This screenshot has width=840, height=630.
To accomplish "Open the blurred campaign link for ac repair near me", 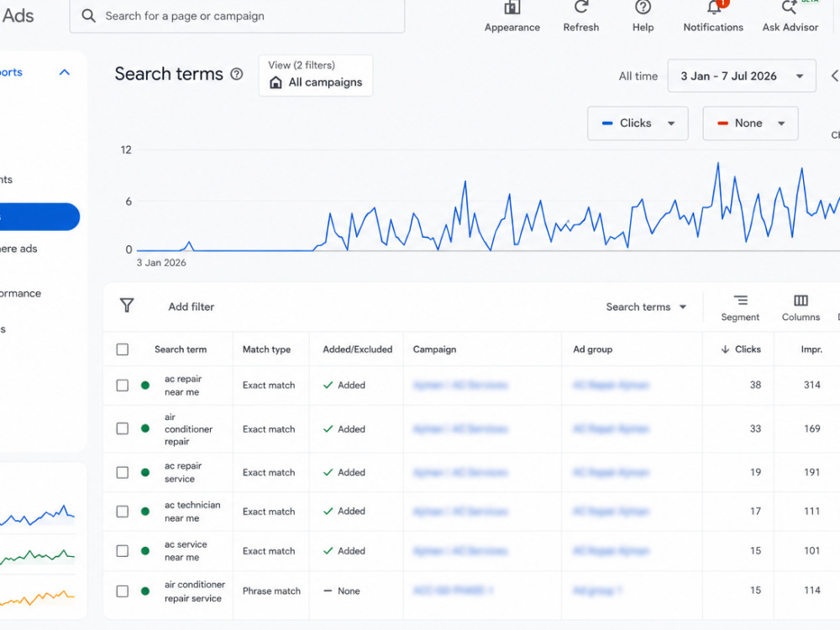I will tap(460, 386).
